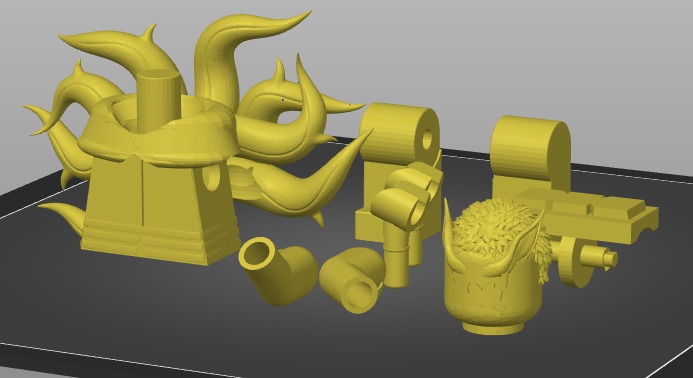Select the disc with the protruding peg
This screenshot has height=378, width=693.
point(586,262)
